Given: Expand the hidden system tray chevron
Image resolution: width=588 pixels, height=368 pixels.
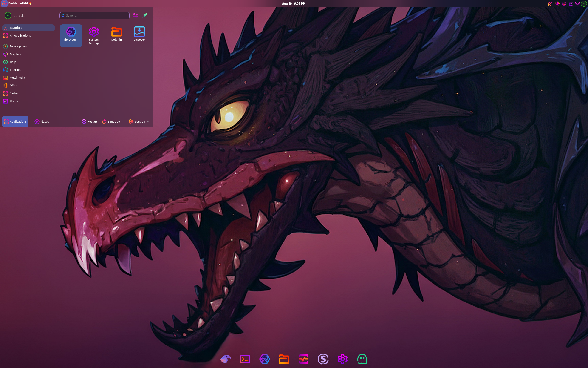Looking at the screenshot, I should [x=577, y=4].
